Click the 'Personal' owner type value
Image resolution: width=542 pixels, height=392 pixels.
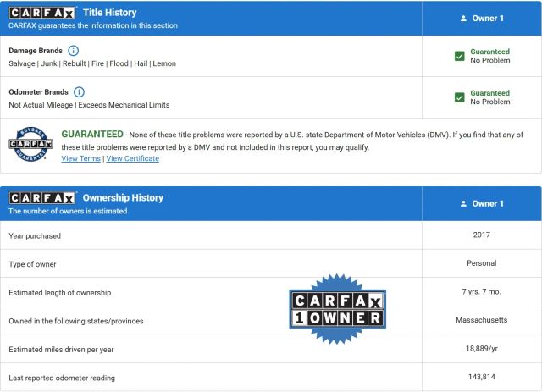(482, 263)
